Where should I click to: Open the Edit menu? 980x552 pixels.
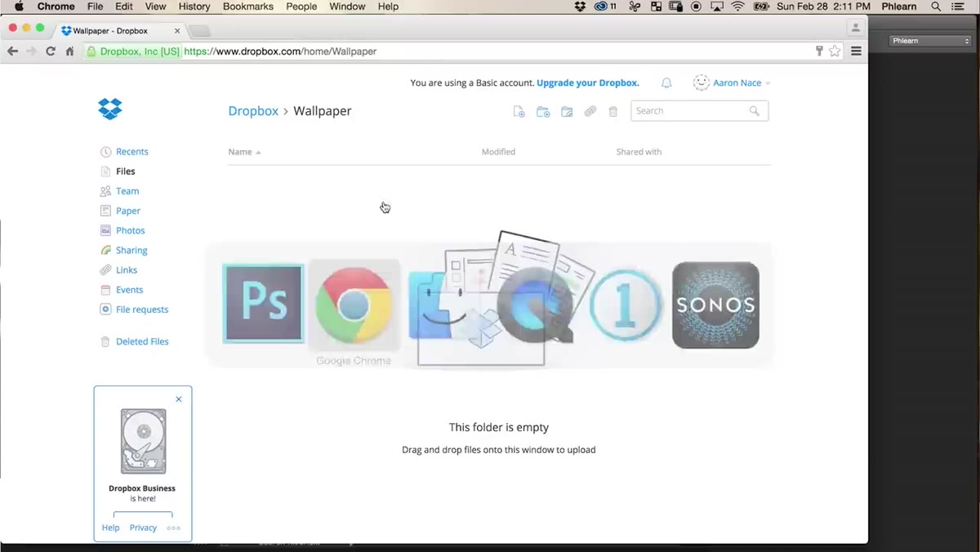tap(124, 7)
